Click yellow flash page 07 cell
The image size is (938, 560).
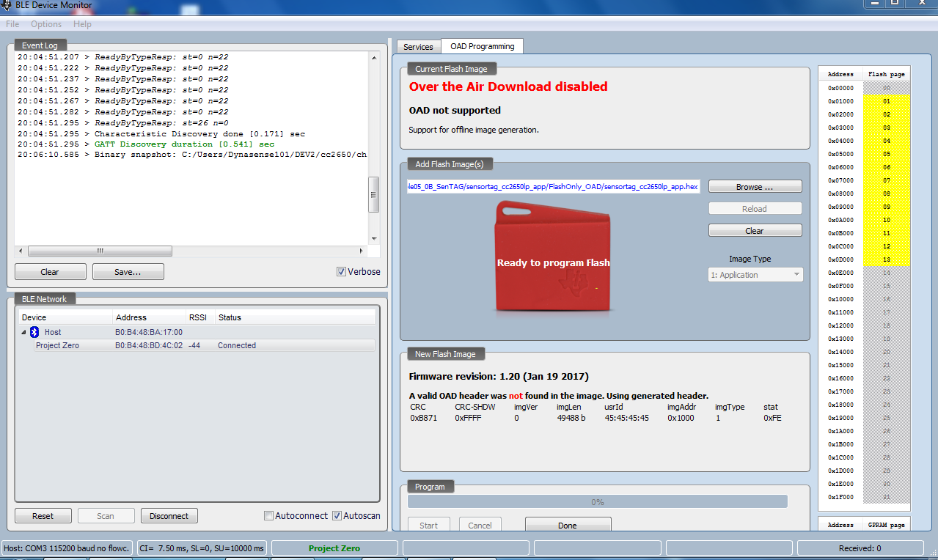tap(887, 180)
